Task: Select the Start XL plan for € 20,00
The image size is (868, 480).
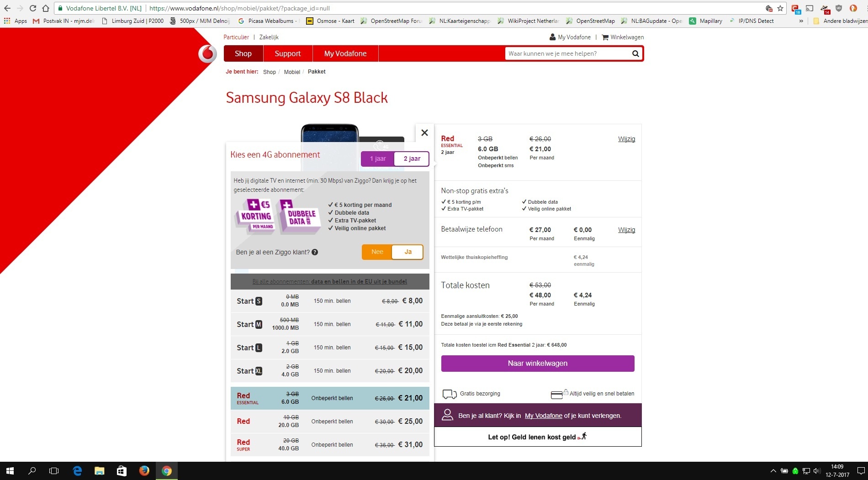Action: (330, 371)
